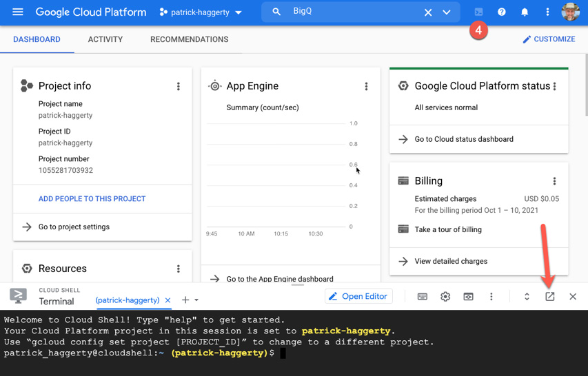Screen dimensions: 588x376
Task: Add a new Cloud Shell tab
Action: [185, 300]
